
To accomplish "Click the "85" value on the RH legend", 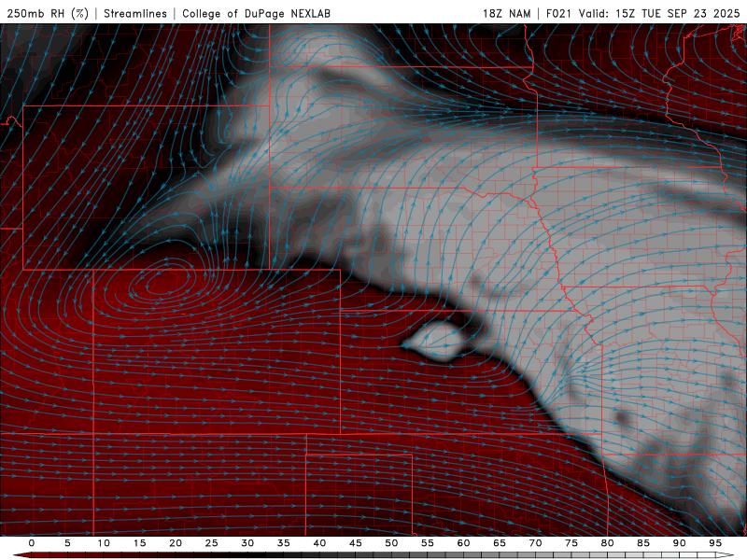I will tap(643, 543).
